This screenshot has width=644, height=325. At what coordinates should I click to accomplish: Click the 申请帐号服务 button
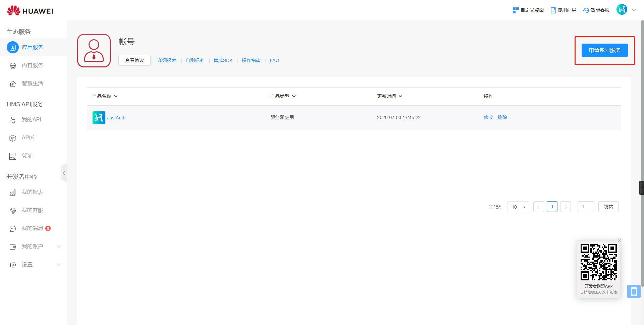pyautogui.click(x=604, y=50)
